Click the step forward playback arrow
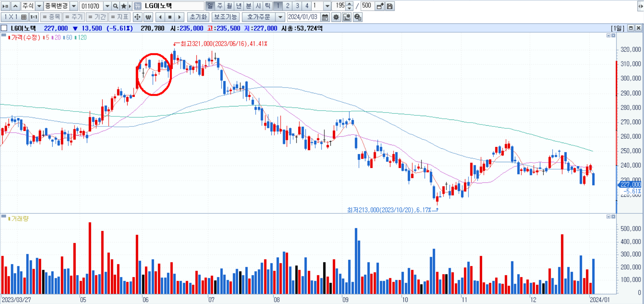The height and width of the screenshot is (304, 644). (179, 17)
